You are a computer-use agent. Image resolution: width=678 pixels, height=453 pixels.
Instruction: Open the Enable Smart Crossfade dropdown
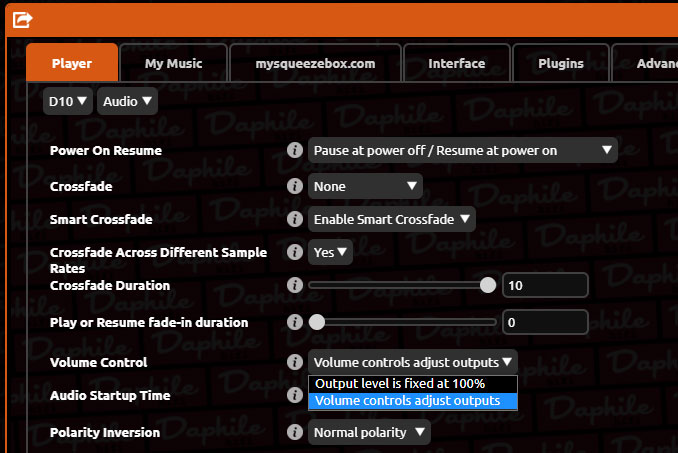tap(392, 219)
